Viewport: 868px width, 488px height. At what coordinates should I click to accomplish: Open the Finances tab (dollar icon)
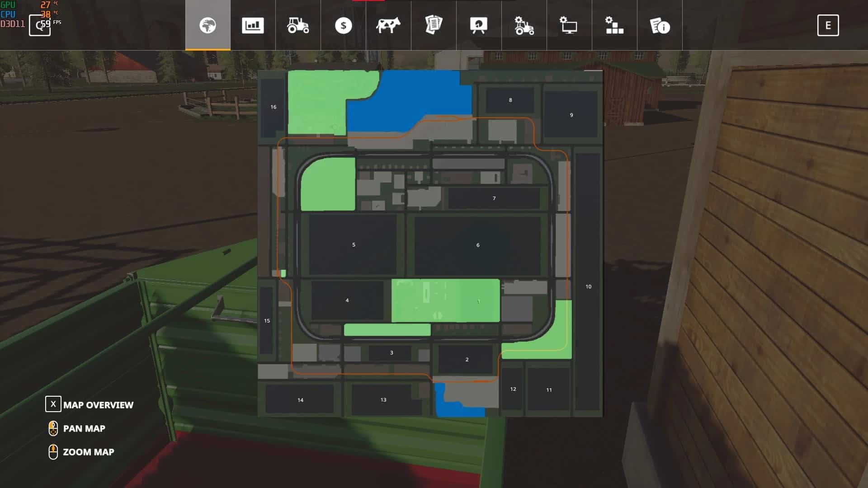(343, 26)
